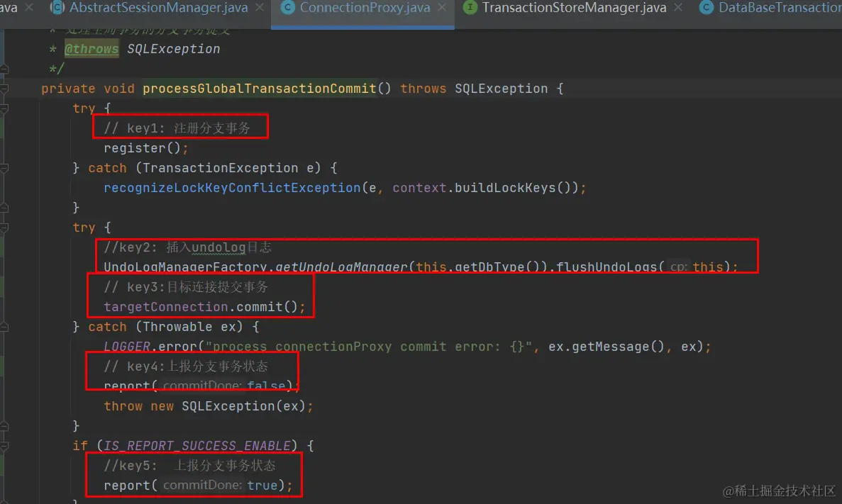Click the 'private' keyword
842x504 pixels.
[x=68, y=89]
